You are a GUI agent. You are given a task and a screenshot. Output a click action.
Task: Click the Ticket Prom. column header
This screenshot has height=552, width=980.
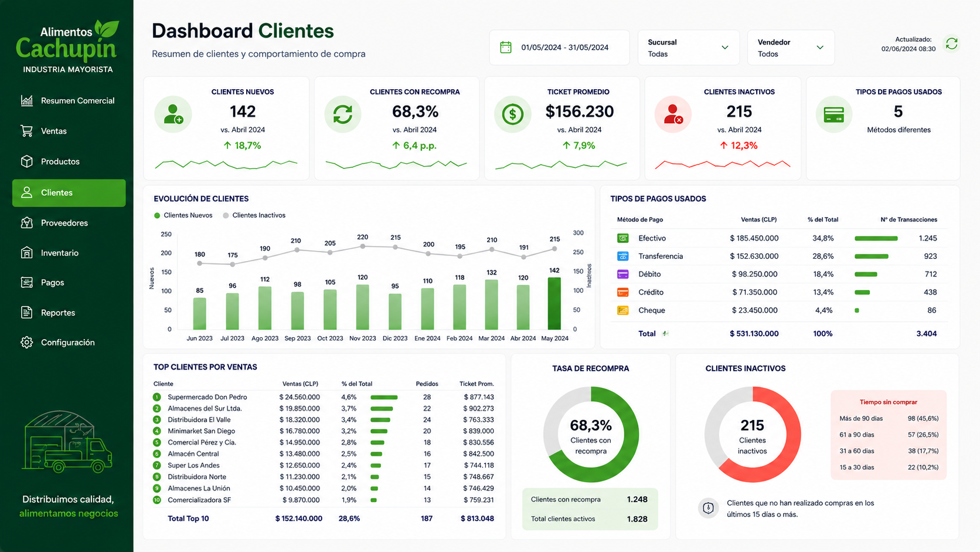pos(477,384)
